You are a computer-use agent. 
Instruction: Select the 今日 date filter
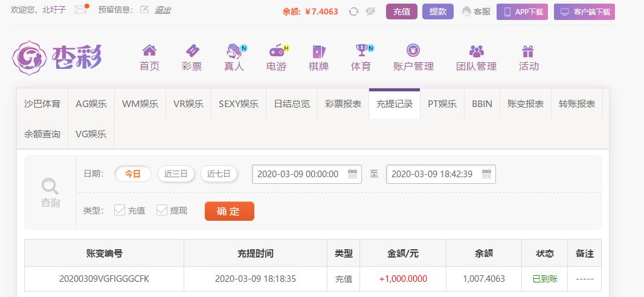tap(133, 174)
